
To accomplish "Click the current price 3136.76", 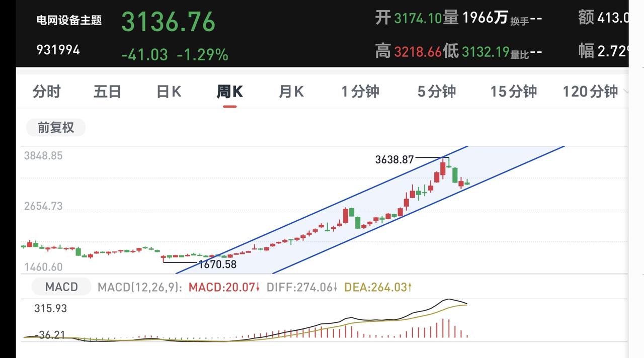I will (x=169, y=22).
